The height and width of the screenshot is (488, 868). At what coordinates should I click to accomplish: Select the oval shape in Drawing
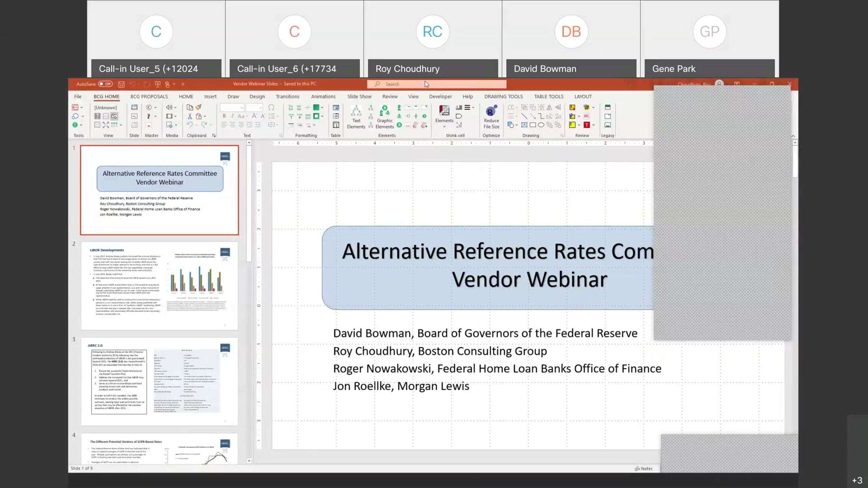coord(541,125)
